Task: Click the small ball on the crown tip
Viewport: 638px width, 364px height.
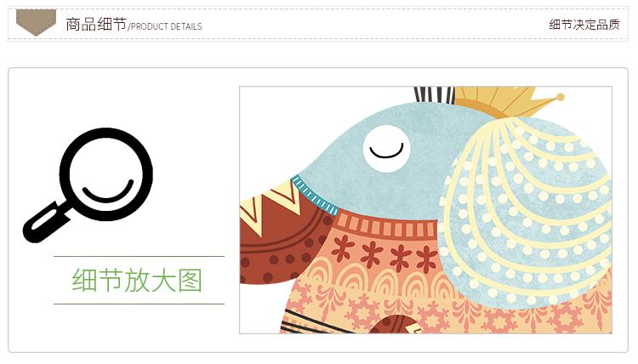Action: pyautogui.click(x=561, y=97)
